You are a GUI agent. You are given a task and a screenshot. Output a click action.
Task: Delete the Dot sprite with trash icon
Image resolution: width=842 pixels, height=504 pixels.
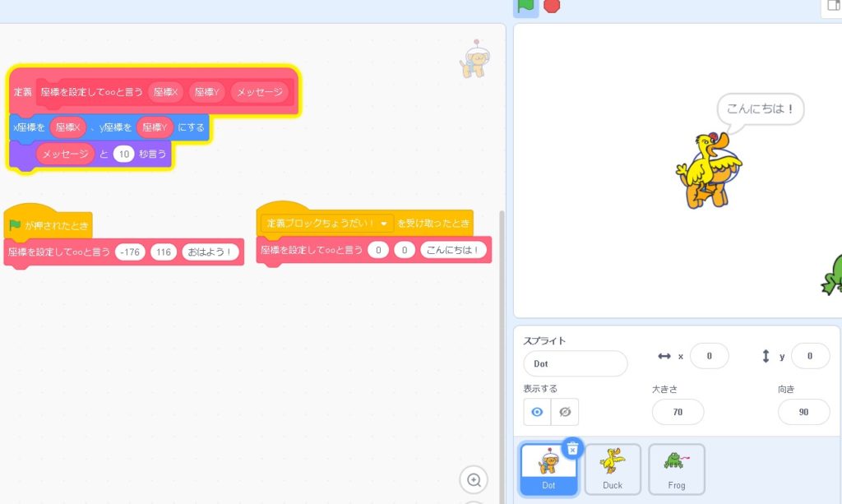(572, 448)
